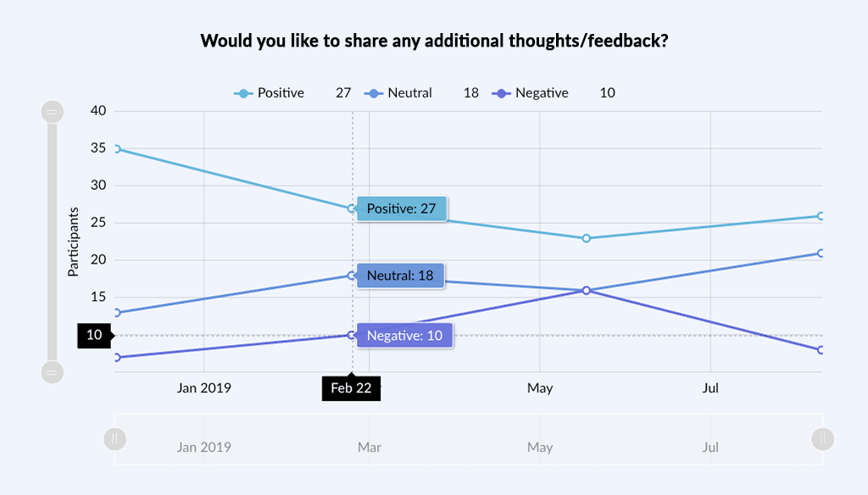
Task: Click the bottom grip of the vertical zoom slider
Action: point(53,371)
